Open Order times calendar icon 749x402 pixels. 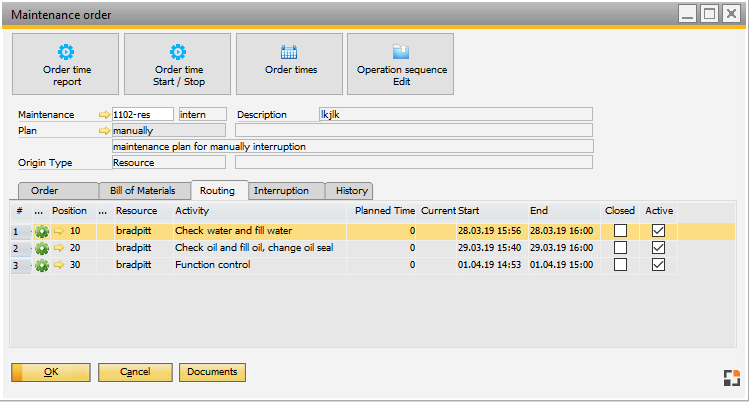(x=290, y=52)
